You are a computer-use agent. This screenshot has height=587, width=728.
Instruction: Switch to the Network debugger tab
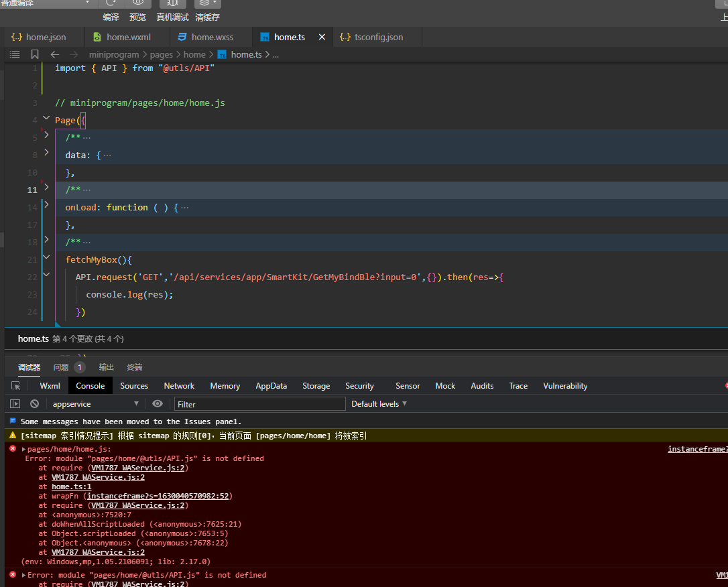click(x=179, y=386)
